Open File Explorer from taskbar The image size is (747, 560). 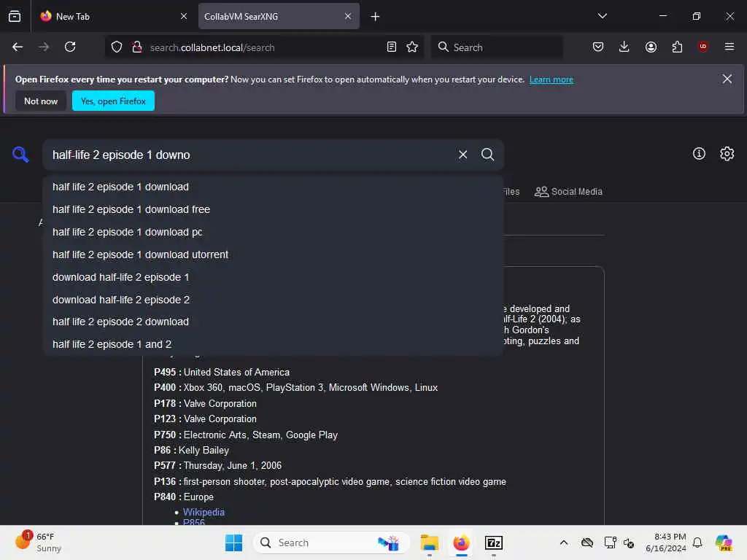click(x=429, y=542)
